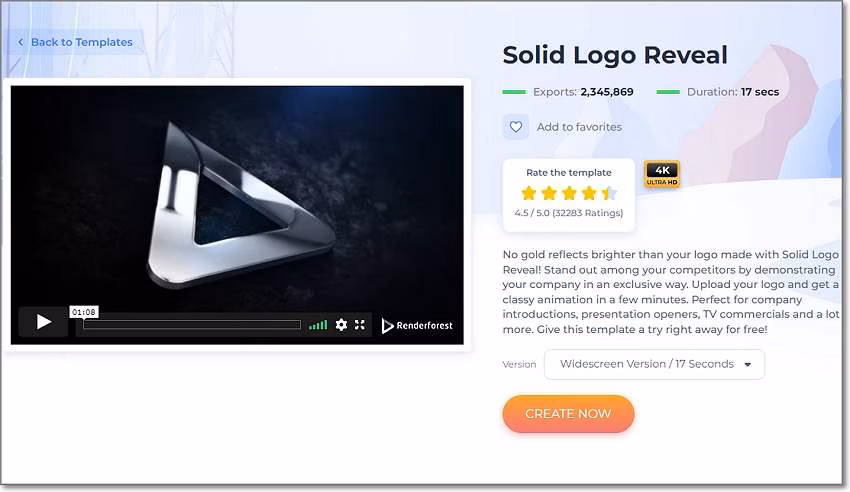Click the heart favorites icon
Viewport: 850px width, 492px height.
coord(516,127)
